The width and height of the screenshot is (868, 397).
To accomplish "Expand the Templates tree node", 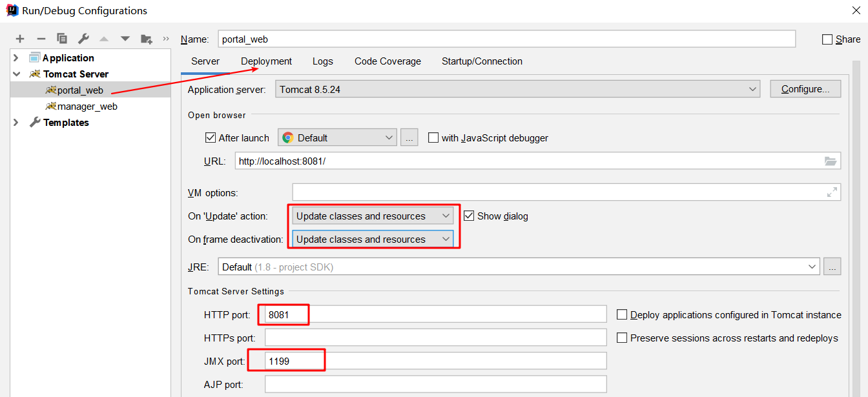I will (16, 122).
